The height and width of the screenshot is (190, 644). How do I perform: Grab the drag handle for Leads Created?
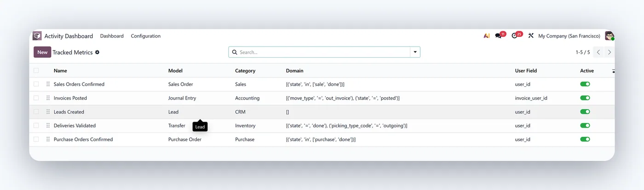point(48,112)
